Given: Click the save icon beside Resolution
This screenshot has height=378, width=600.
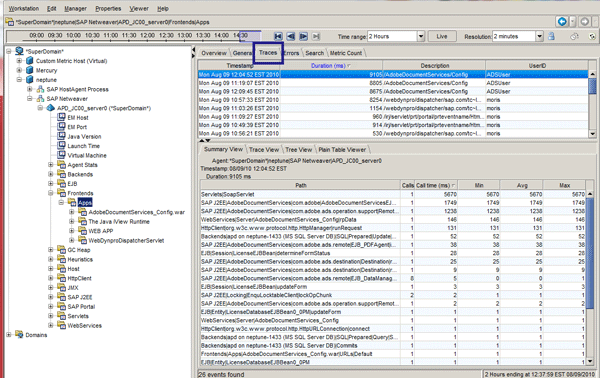Looking at the screenshot, I should 551,36.
